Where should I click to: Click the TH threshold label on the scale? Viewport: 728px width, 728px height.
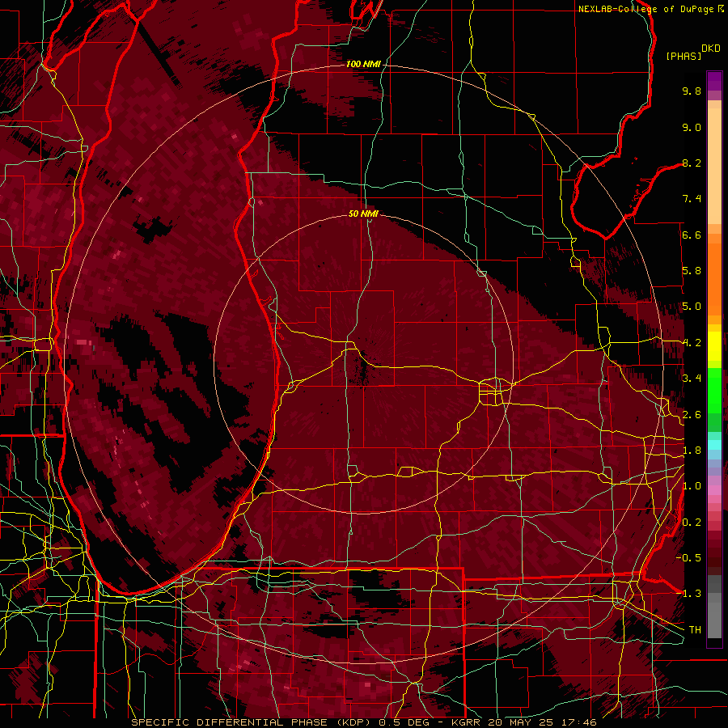[x=695, y=630]
